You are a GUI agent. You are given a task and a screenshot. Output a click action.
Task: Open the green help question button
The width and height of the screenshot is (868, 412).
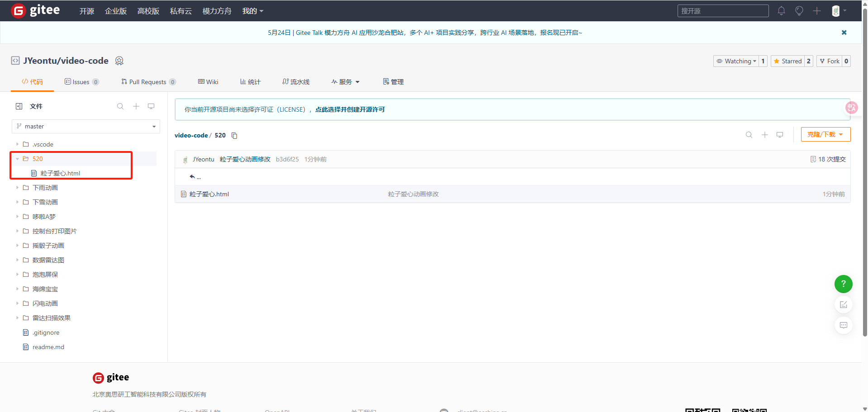pyautogui.click(x=843, y=284)
